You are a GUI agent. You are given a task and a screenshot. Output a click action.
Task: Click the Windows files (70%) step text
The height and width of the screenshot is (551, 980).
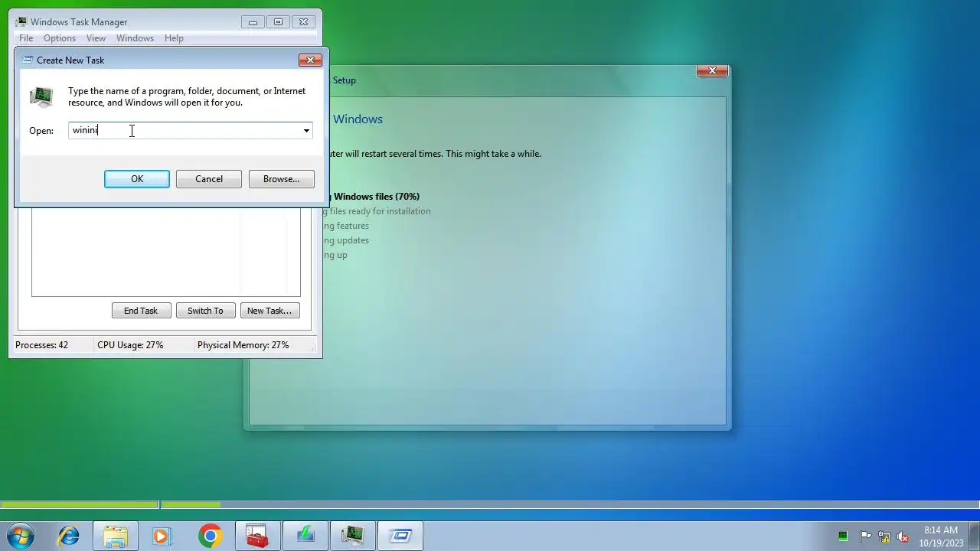(377, 197)
